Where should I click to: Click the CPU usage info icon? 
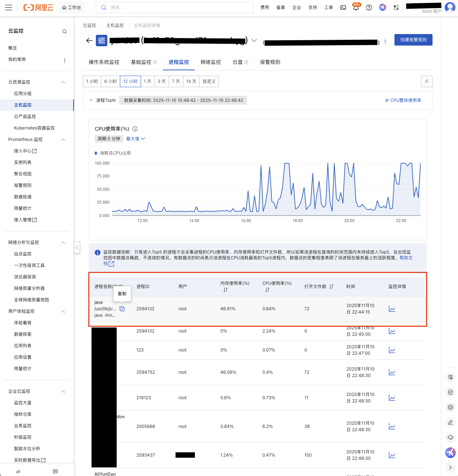coord(135,129)
